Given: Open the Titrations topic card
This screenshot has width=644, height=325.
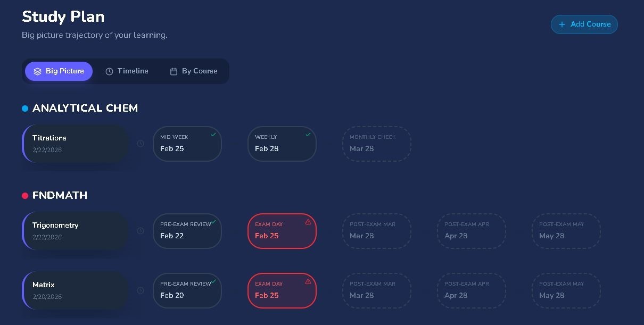Looking at the screenshot, I should [75, 144].
